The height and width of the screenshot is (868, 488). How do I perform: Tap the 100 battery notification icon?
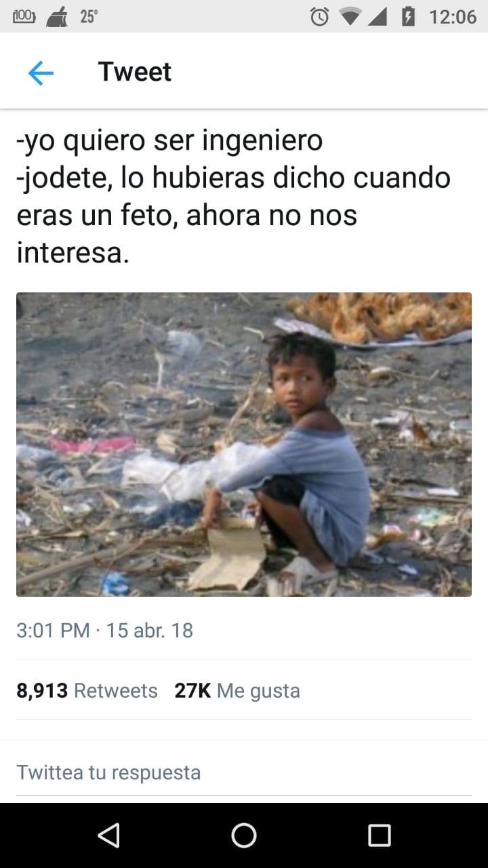click(24, 16)
